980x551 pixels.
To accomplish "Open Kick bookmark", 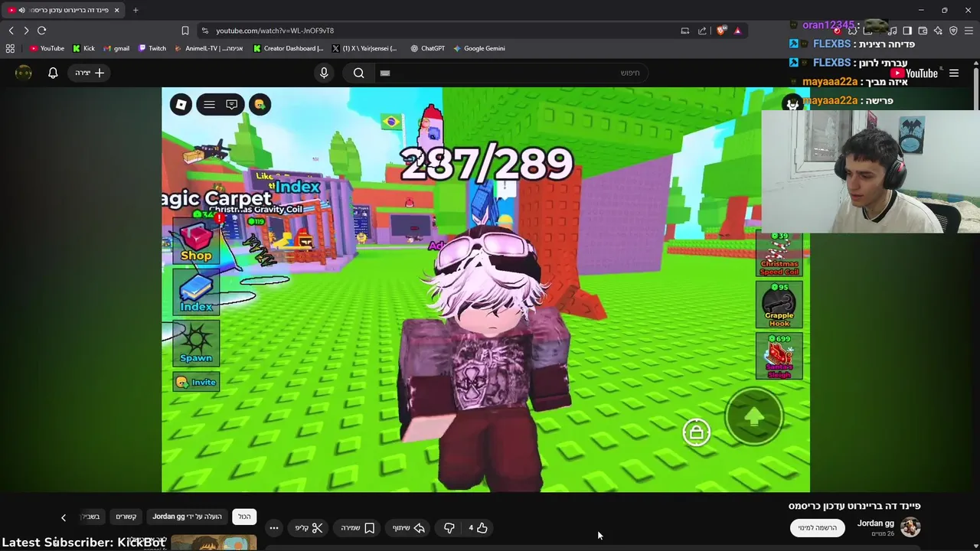I will (x=83, y=48).
